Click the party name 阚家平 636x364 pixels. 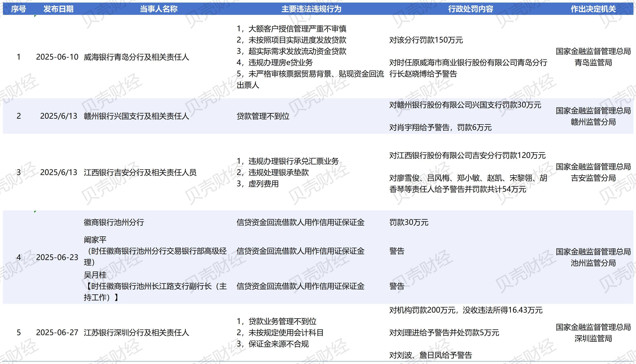[x=95, y=240]
